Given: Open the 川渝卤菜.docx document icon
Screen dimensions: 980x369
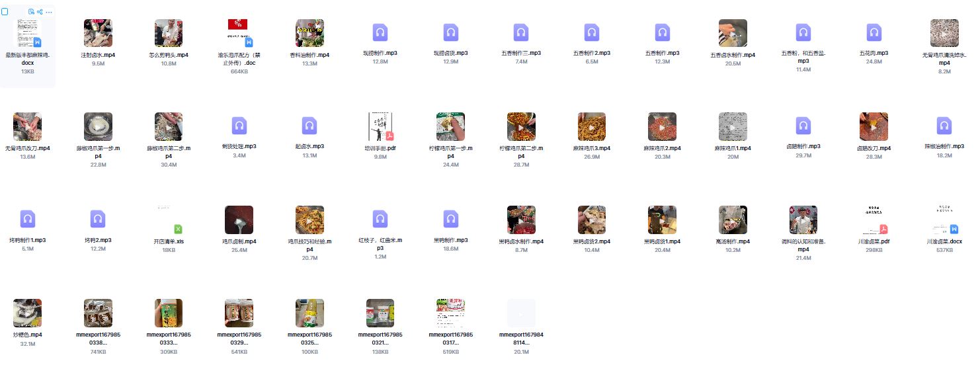Looking at the screenshot, I should [944, 220].
